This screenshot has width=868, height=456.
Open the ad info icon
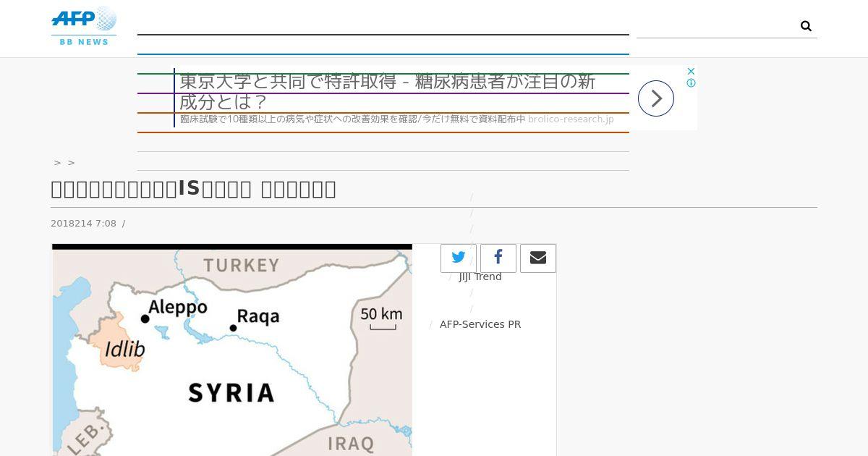point(691,83)
